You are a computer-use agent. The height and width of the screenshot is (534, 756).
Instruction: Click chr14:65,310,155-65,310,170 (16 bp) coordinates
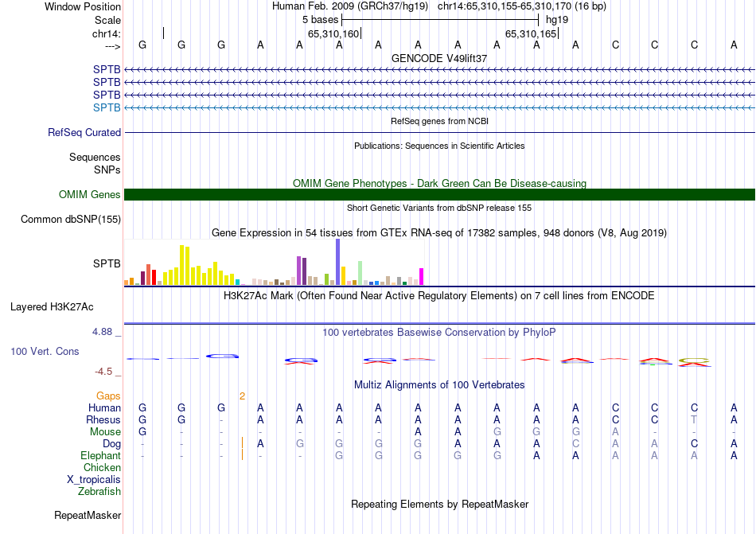click(x=522, y=6)
